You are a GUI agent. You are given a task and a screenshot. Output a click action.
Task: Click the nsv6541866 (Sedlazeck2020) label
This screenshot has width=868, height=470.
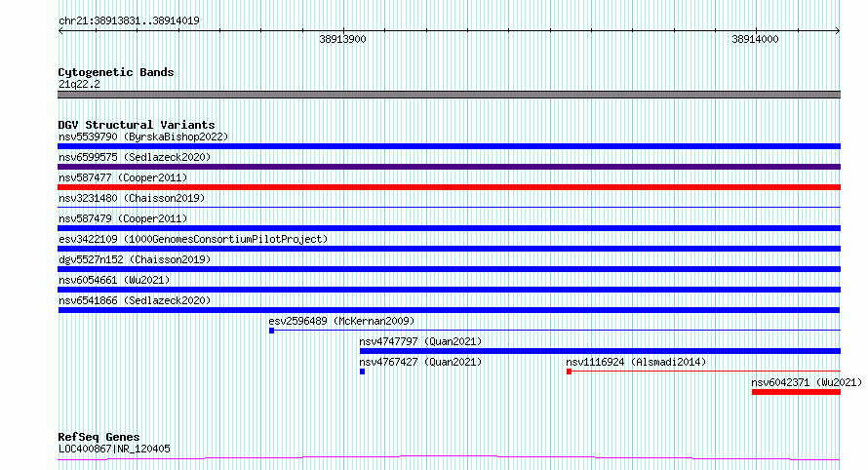[x=135, y=300]
